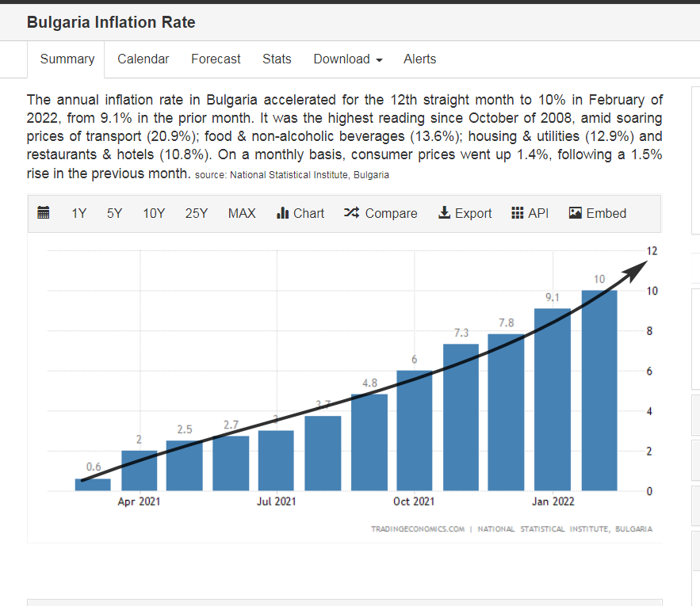
Task: Switch to the Summary tab
Action: (x=67, y=59)
